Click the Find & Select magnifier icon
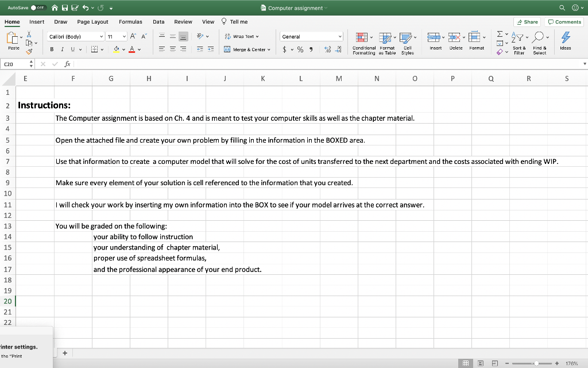The width and height of the screenshot is (588, 368). (x=538, y=36)
